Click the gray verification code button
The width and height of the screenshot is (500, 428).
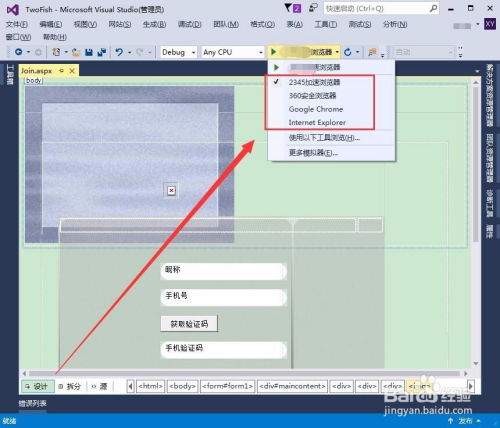[189, 324]
